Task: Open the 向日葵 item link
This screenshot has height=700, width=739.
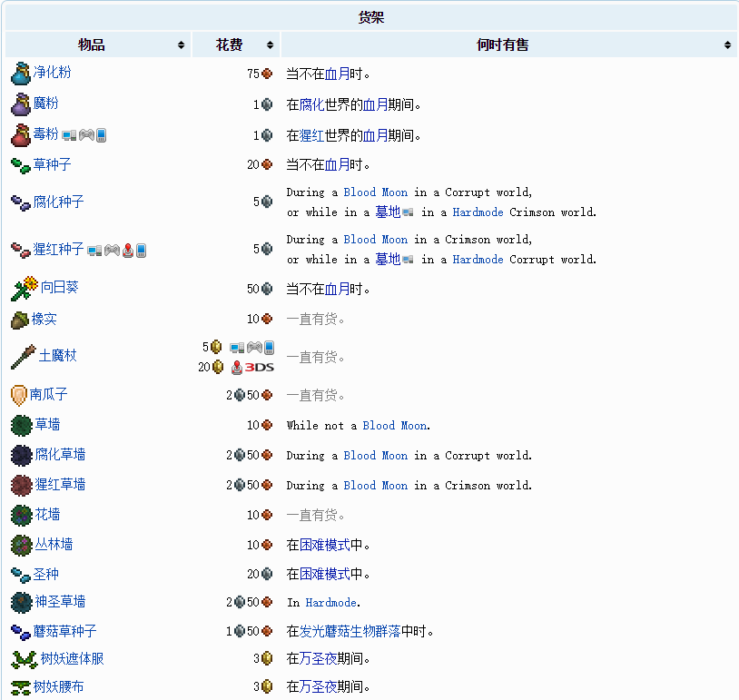Action: (59, 287)
